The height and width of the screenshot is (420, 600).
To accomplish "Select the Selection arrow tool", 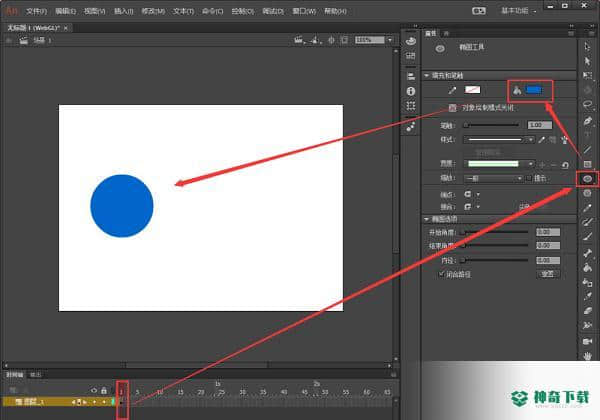I will pyautogui.click(x=587, y=46).
